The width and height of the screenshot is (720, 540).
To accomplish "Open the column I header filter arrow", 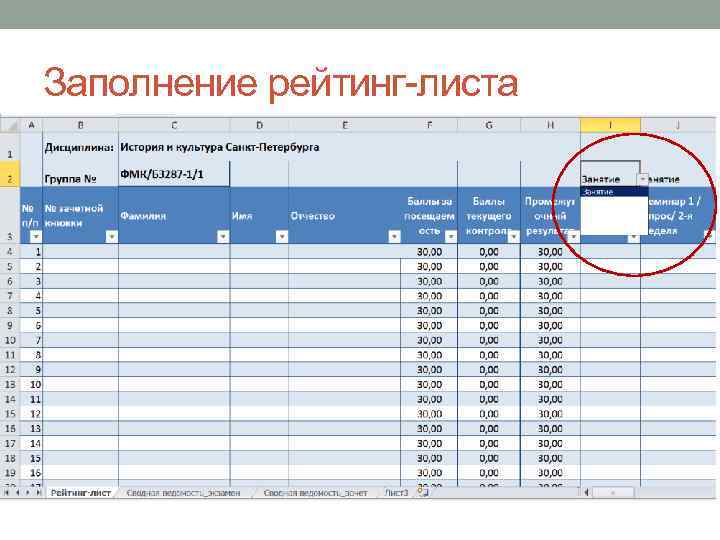I will click(x=634, y=237).
